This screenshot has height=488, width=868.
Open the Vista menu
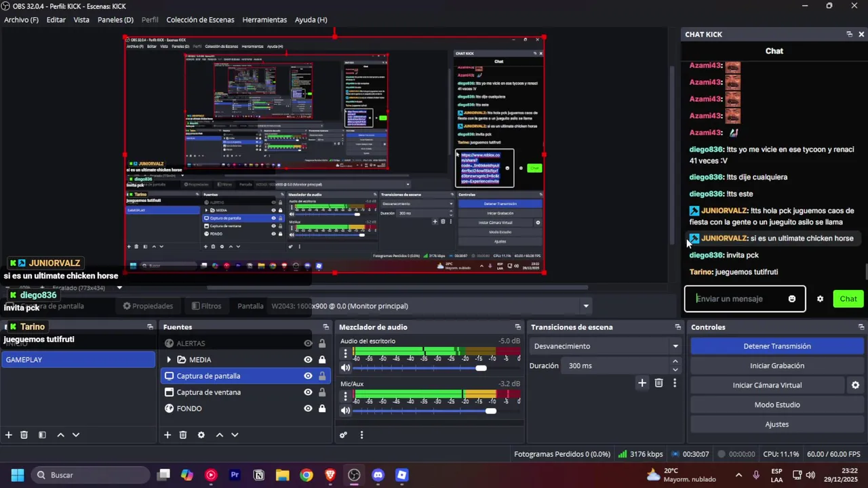pyautogui.click(x=81, y=20)
